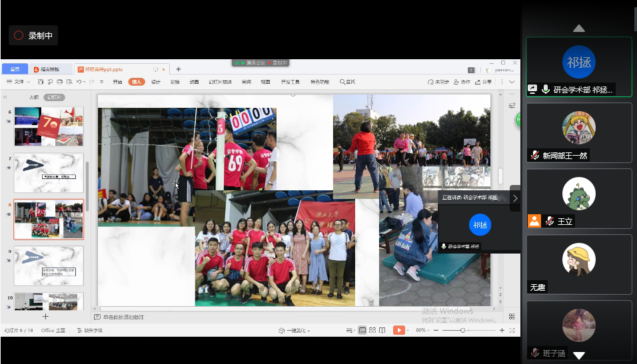This screenshot has width=637, height=364.
Task: Click the 分享 share button
Action: (x=483, y=82)
